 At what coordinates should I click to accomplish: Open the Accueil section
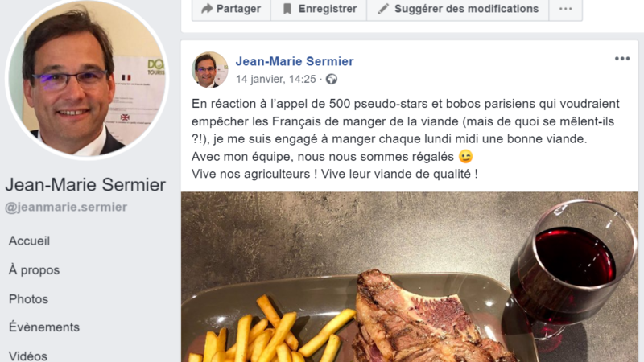[29, 241]
